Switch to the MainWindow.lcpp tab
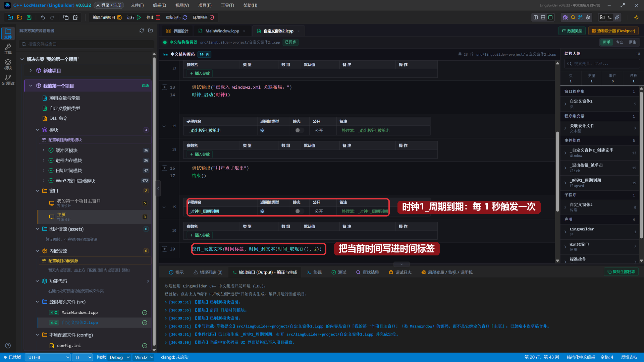Screen dimensions: 644x362 222,31
